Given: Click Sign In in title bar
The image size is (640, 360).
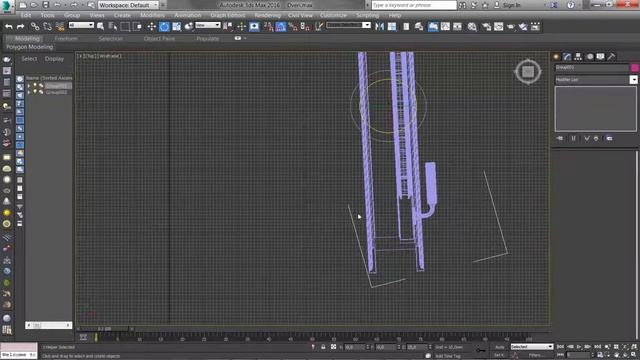Looking at the screenshot, I should (511, 5).
